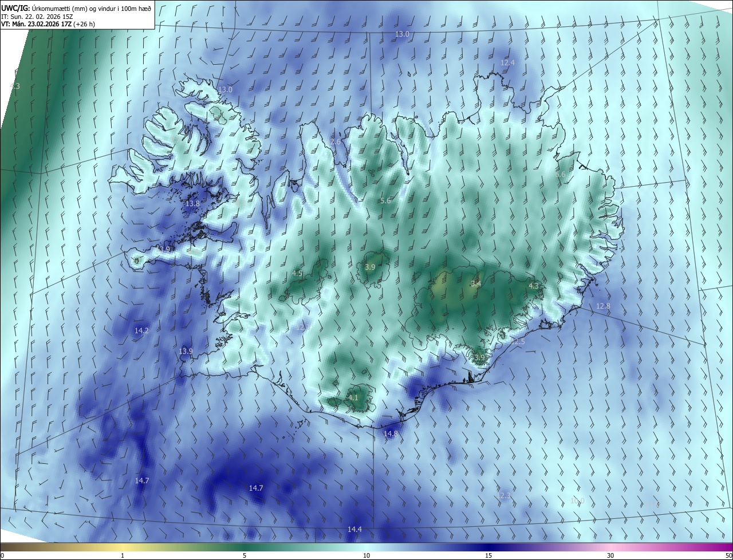Image resolution: width=733 pixels, height=560 pixels.
Task: Select the 6.6 value label in the northeast
Action: click(560, 174)
